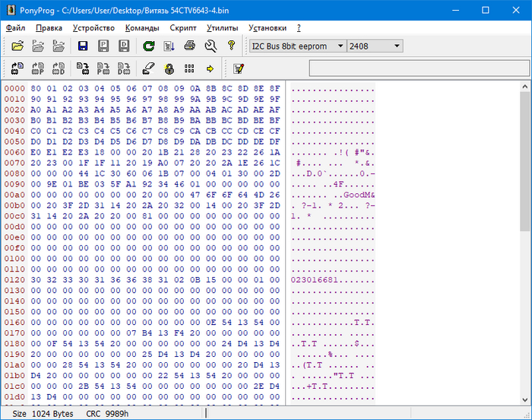Click the padlock Security Bits icon
Image resolution: width=532 pixels, height=420 pixels.
point(169,68)
